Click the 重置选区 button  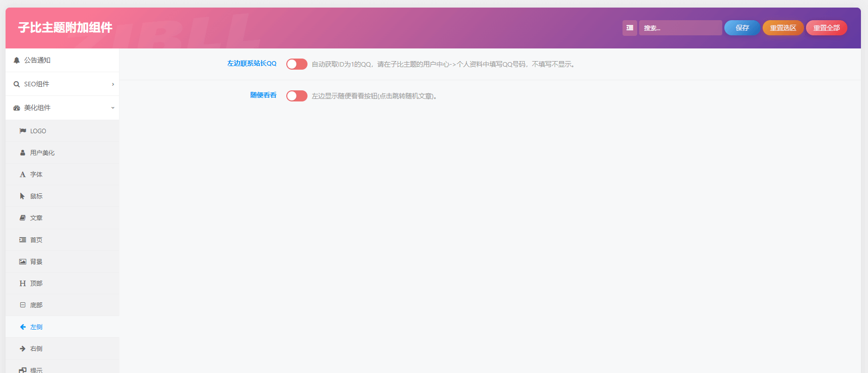pos(783,28)
